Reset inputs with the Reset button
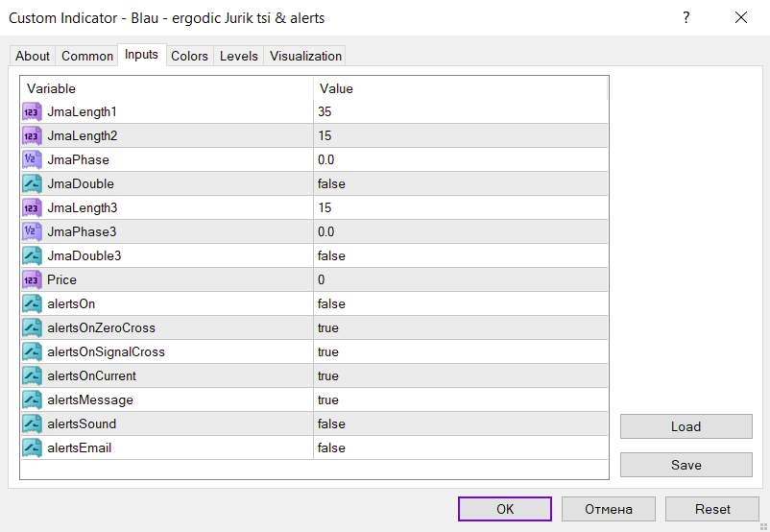770x532 pixels. 712,509
